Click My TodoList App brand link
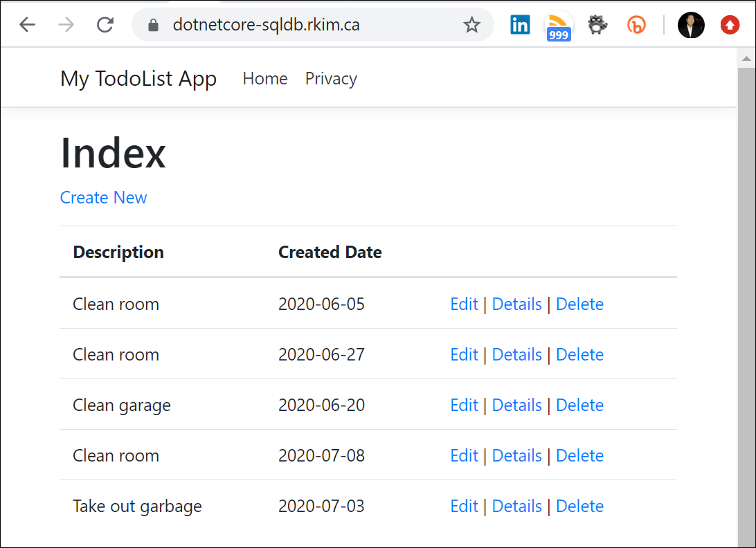 (138, 78)
